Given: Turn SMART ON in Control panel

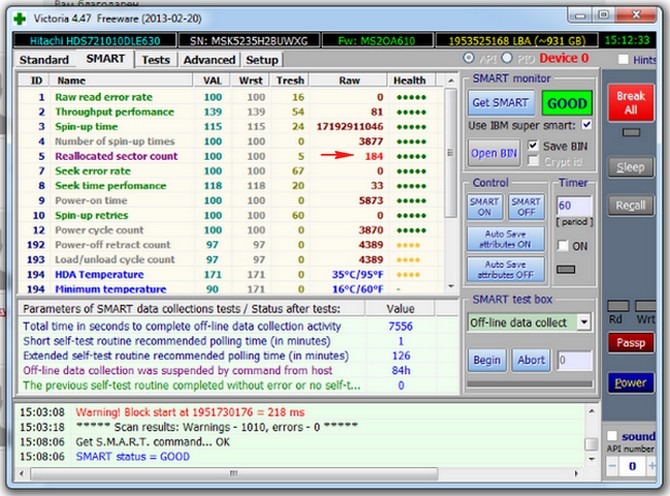Looking at the screenshot, I should [x=484, y=206].
